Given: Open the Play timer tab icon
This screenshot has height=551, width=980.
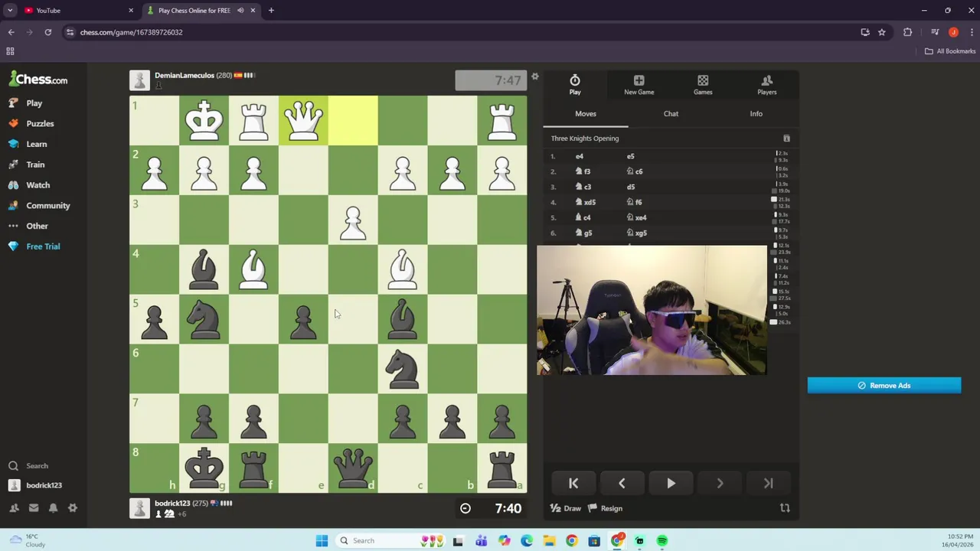Looking at the screenshot, I should pyautogui.click(x=575, y=80).
